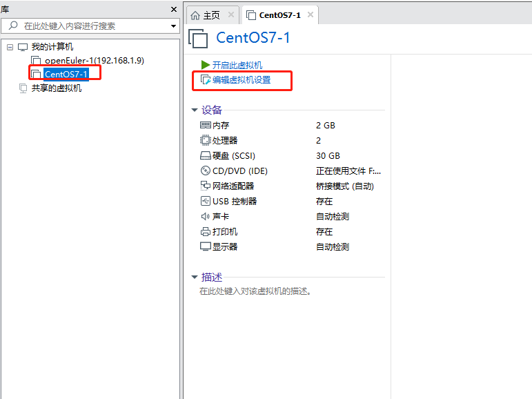Viewport: 532px width, 399px height.
Task: Click the 处理器 device label
Action: pyautogui.click(x=225, y=140)
